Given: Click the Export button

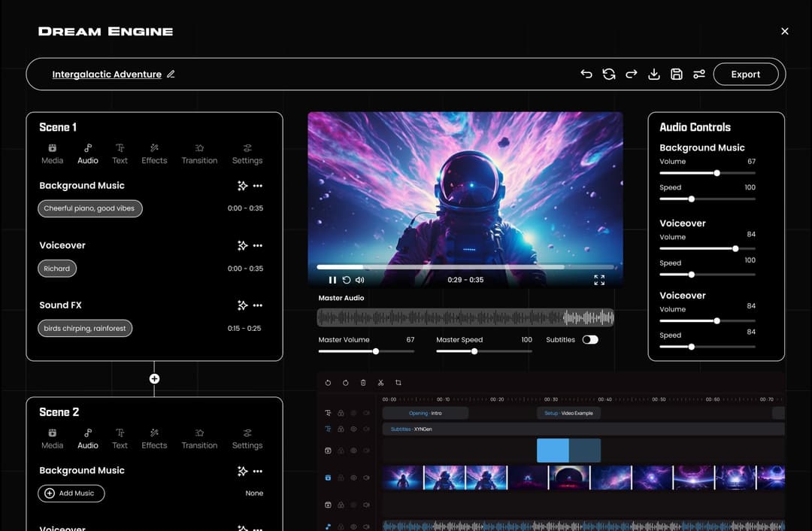Looking at the screenshot, I should click(x=745, y=74).
